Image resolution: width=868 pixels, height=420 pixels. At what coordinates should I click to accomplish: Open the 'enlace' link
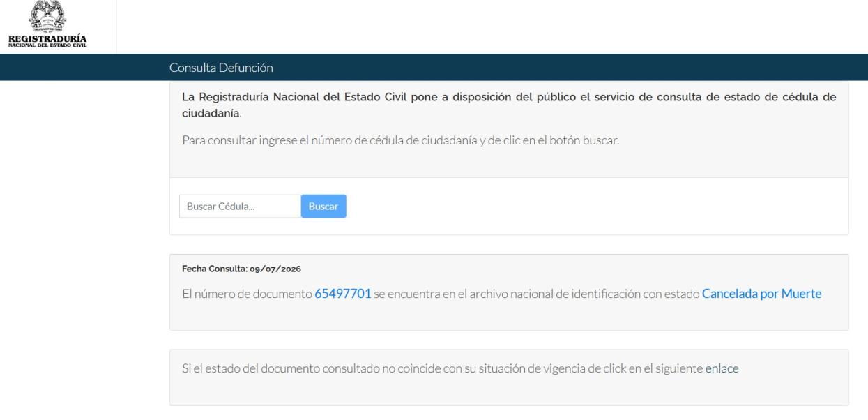tap(722, 368)
